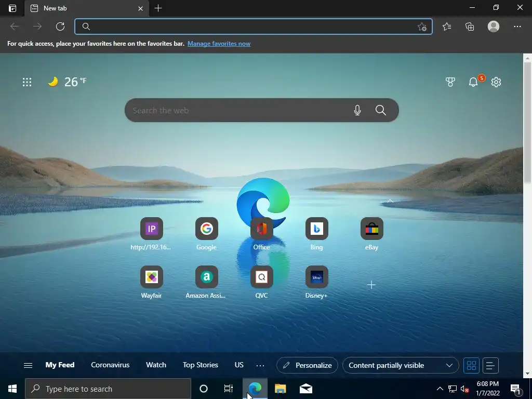Select the Coronavirus feed tab

pyautogui.click(x=110, y=365)
